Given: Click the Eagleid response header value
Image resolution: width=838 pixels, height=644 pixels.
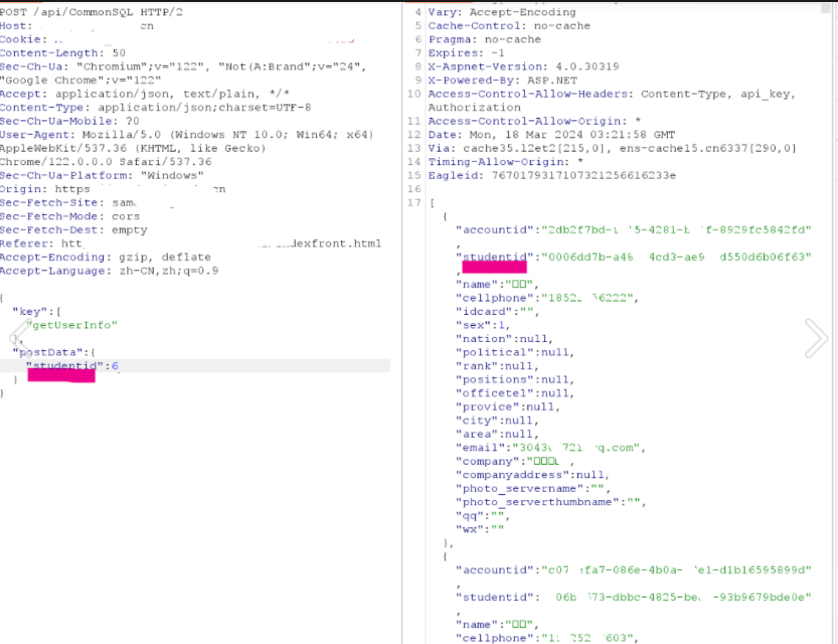Looking at the screenshot, I should [x=584, y=175].
